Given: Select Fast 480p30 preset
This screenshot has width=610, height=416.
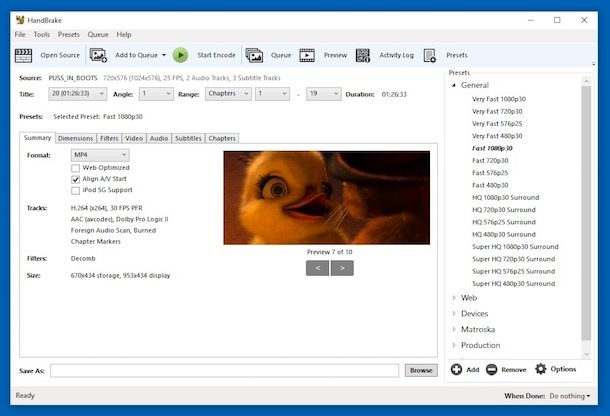Looking at the screenshot, I should (490, 185).
